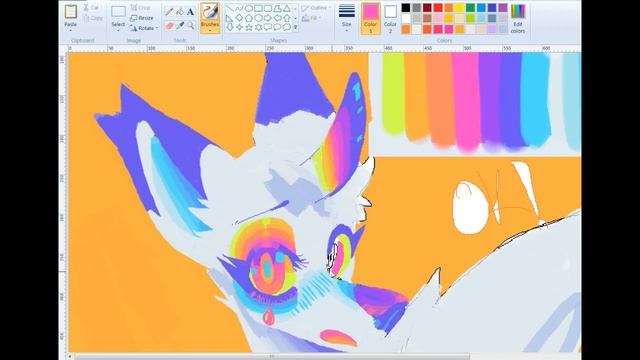Screen dimensions: 640x360
Task: Choose the Hexagon shape
Action: 258,18
